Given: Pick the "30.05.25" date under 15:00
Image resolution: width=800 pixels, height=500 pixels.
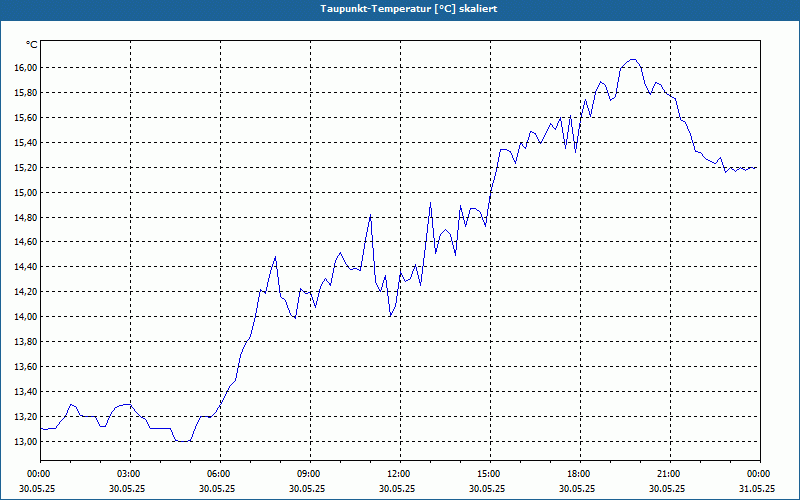Looking at the screenshot, I should click(488, 488).
